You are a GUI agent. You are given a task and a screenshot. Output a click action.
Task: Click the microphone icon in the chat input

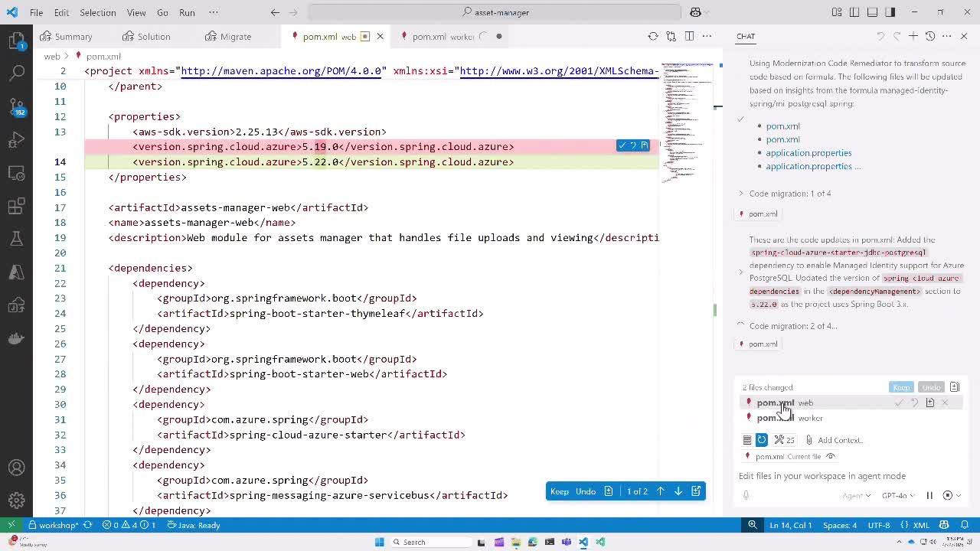(745, 494)
